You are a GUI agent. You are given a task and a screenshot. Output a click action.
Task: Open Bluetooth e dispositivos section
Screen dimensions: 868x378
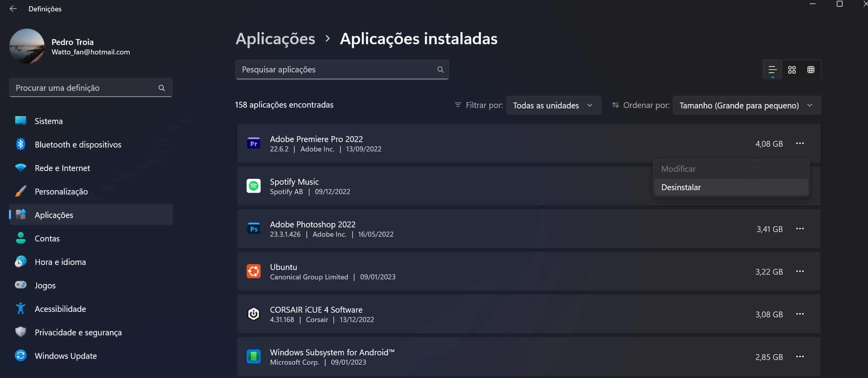[78, 144]
